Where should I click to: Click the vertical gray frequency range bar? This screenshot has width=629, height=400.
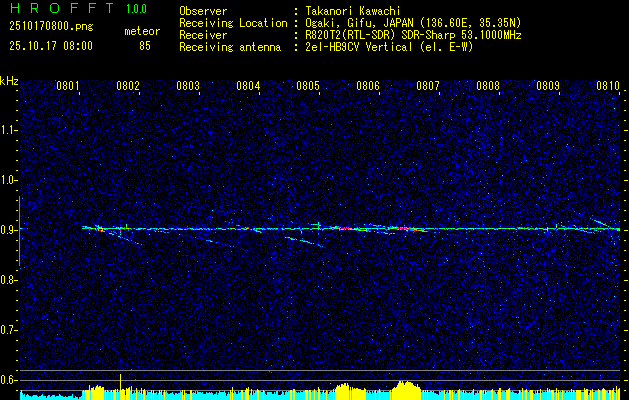coord(19,231)
